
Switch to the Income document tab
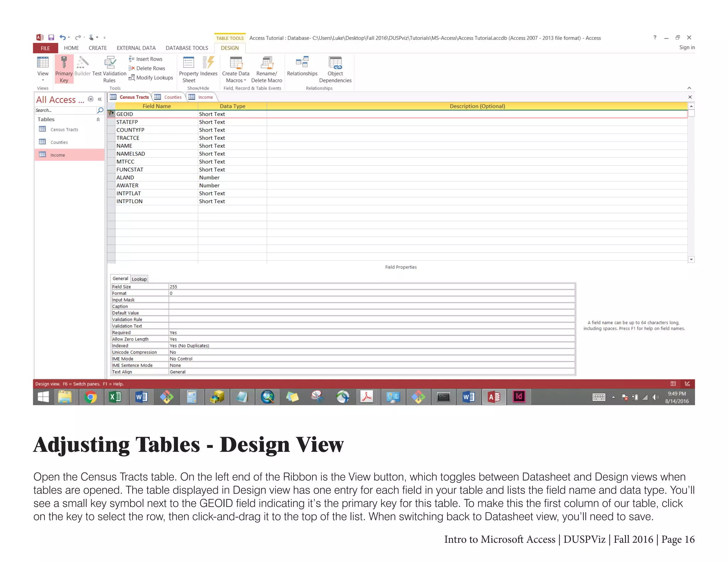202,97
